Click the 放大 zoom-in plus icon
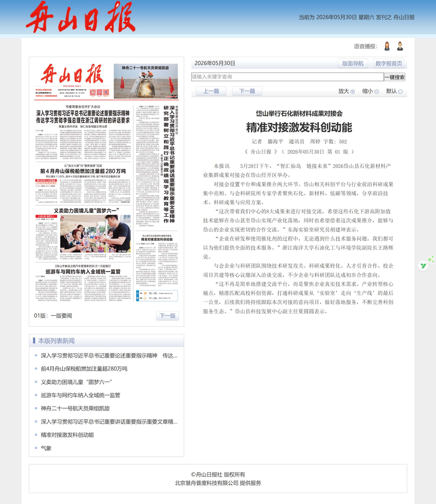Image resolution: width=436 pixels, height=504 pixels. pyautogui.click(x=353, y=92)
